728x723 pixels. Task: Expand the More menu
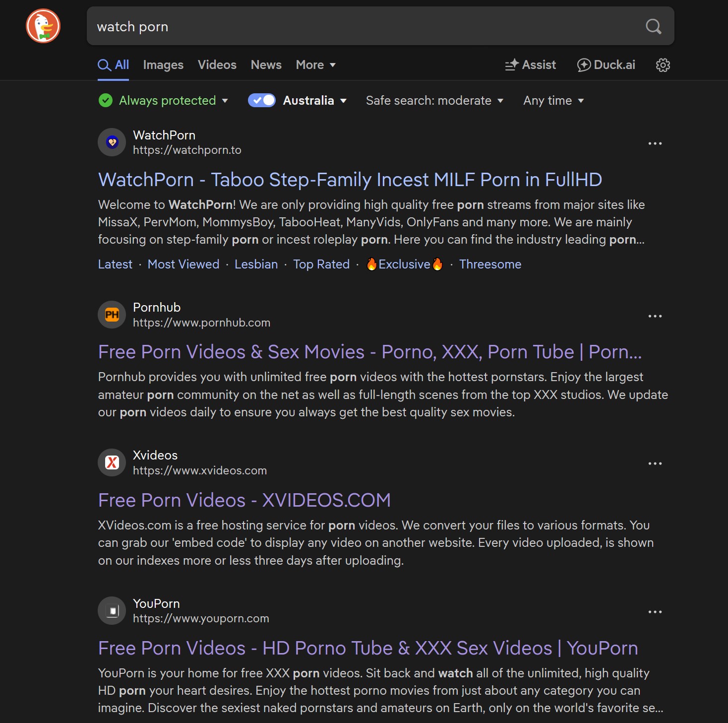[x=316, y=65]
